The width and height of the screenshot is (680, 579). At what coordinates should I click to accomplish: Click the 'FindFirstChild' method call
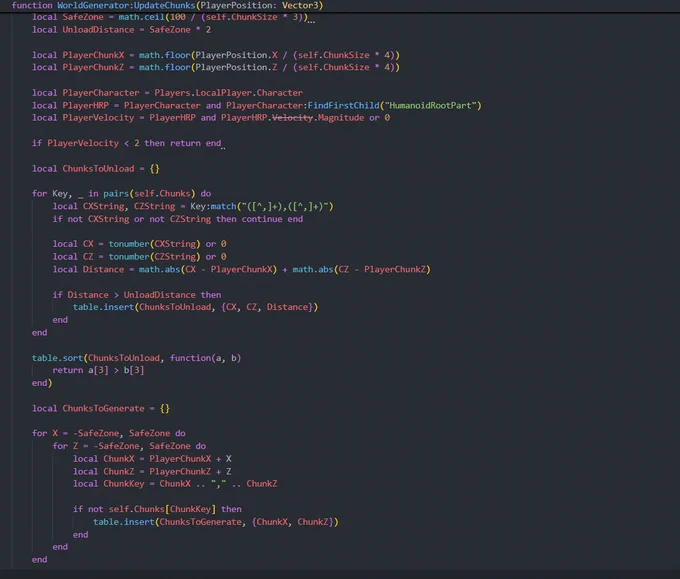[x=343, y=105]
